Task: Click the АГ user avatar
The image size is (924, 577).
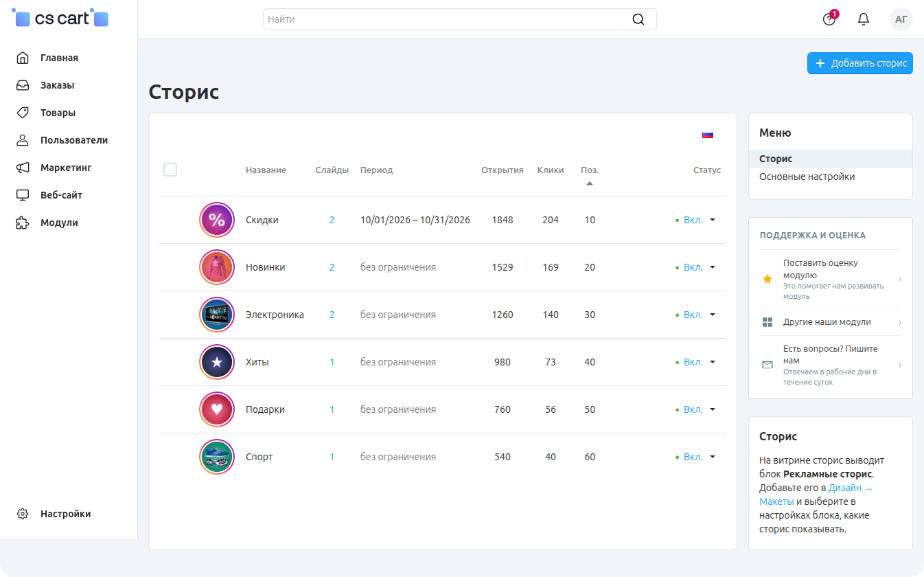Action: [901, 19]
